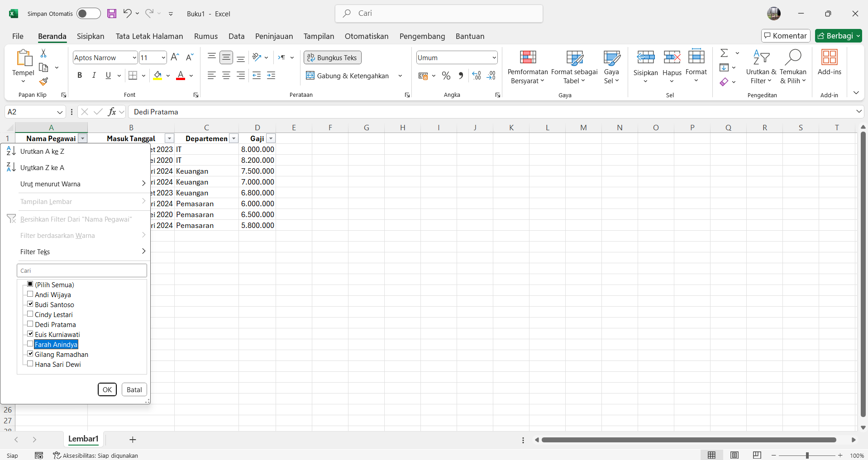Apply red font color

click(181, 76)
